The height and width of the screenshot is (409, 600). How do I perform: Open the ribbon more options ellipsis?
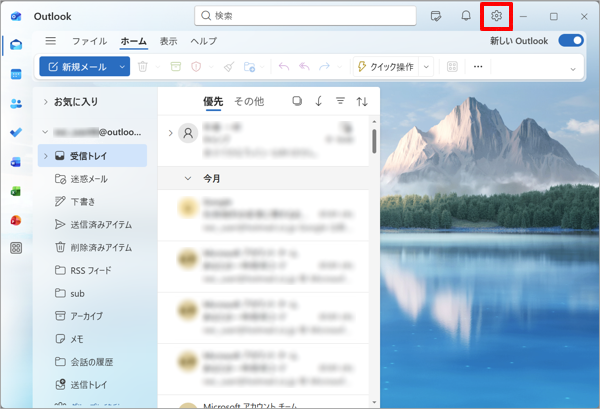478,67
